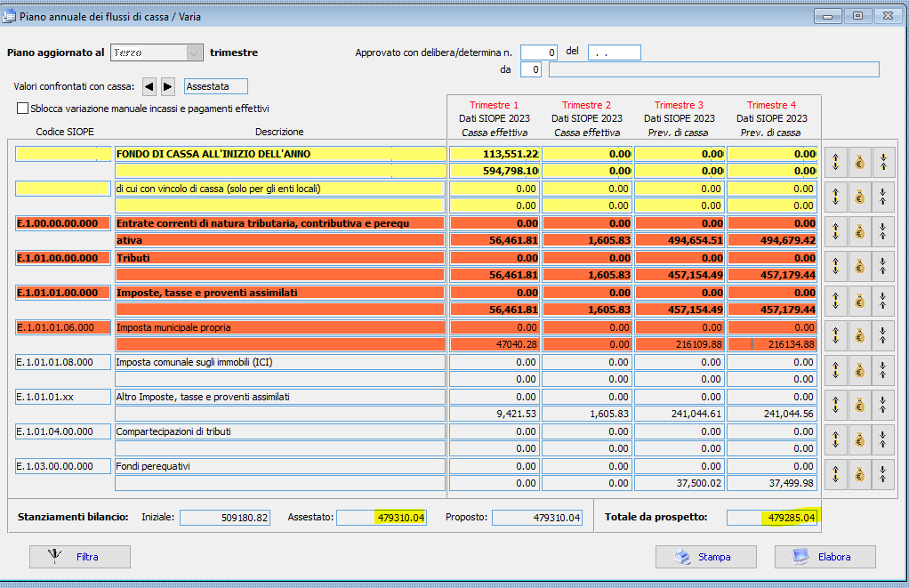Click the Elabora button
Image resolution: width=909 pixels, height=588 pixels.
pos(825,557)
